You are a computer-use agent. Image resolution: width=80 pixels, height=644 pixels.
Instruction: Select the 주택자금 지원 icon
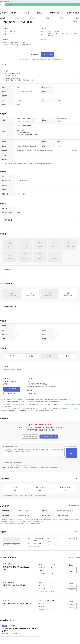click(x=10, y=256)
